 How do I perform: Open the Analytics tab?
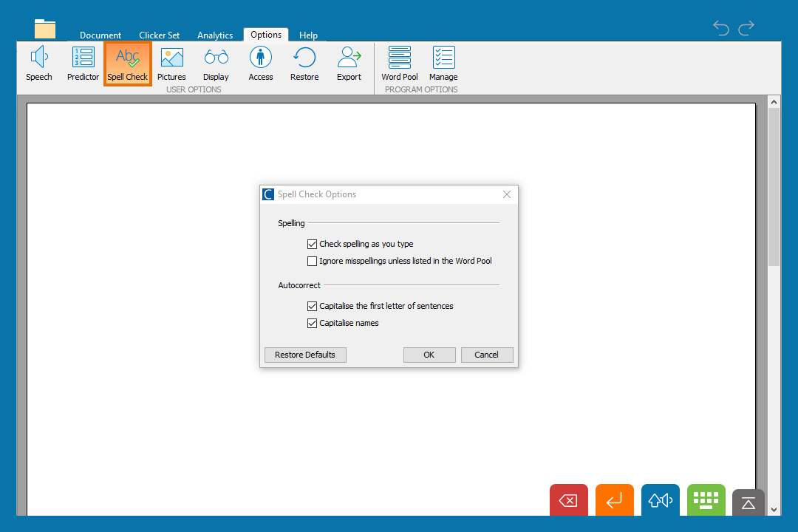215,35
